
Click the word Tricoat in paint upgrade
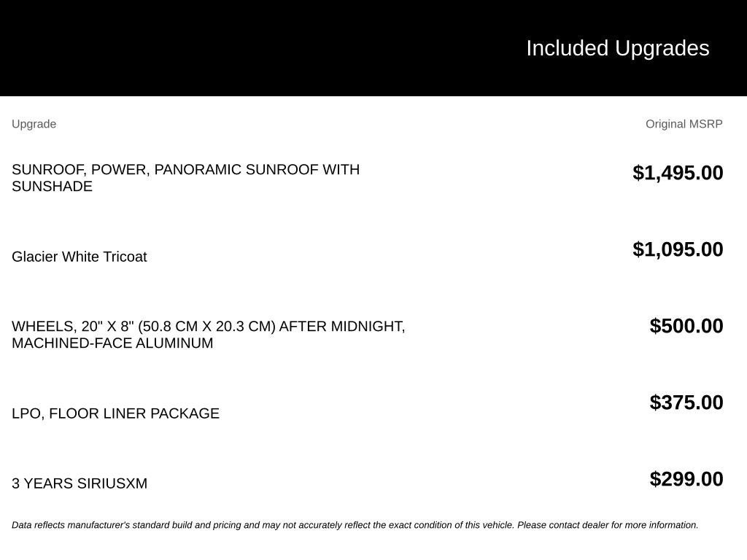click(x=125, y=257)
